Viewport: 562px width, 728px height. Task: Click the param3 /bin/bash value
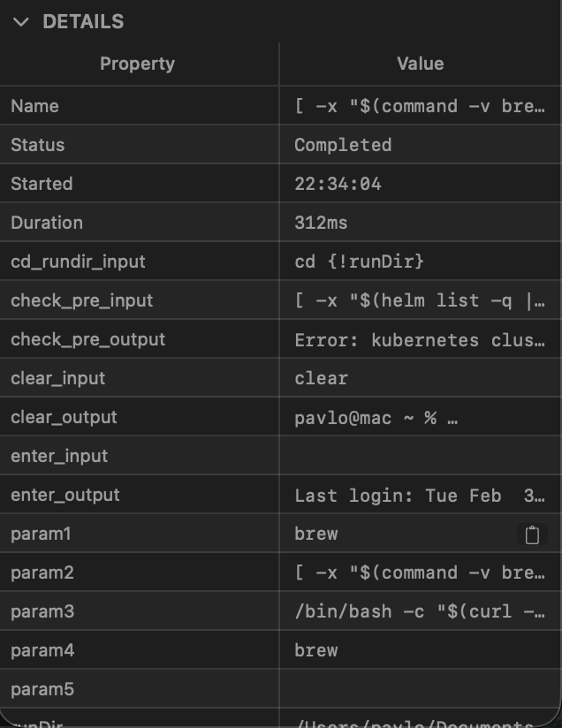(x=420, y=611)
